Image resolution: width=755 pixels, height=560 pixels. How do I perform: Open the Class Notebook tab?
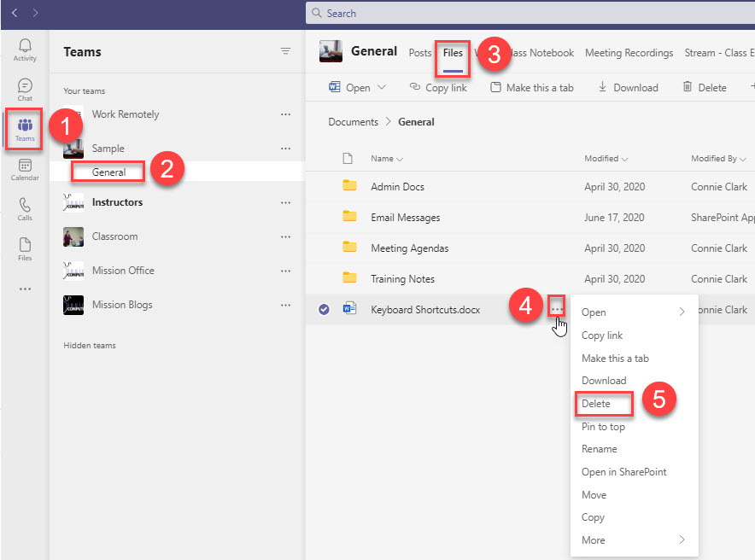point(543,53)
